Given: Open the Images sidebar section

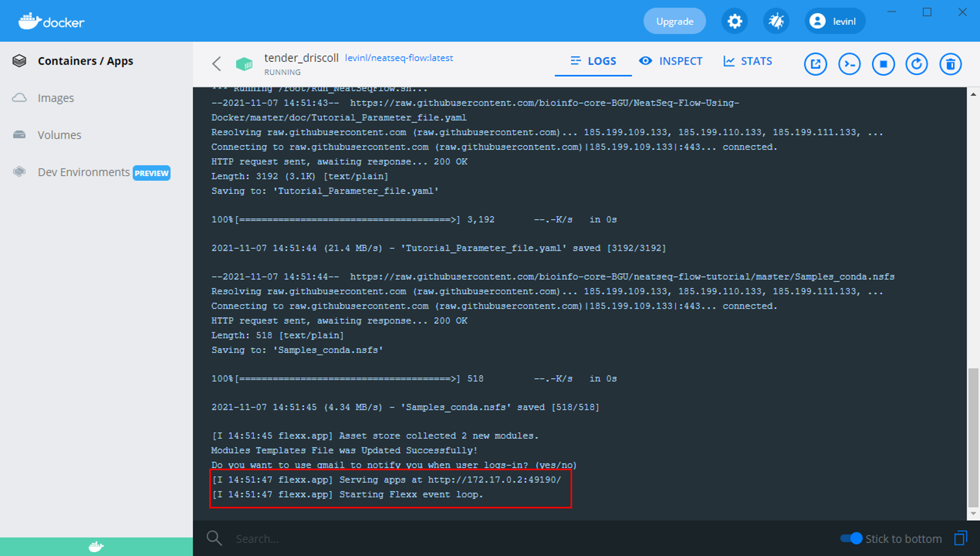Looking at the screenshot, I should point(56,98).
